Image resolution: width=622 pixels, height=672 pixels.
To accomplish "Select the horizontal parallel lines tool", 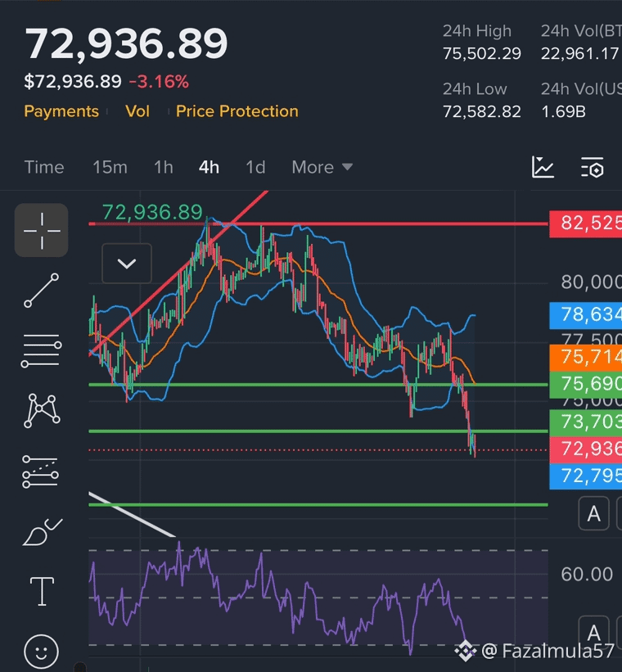I will tap(41, 351).
